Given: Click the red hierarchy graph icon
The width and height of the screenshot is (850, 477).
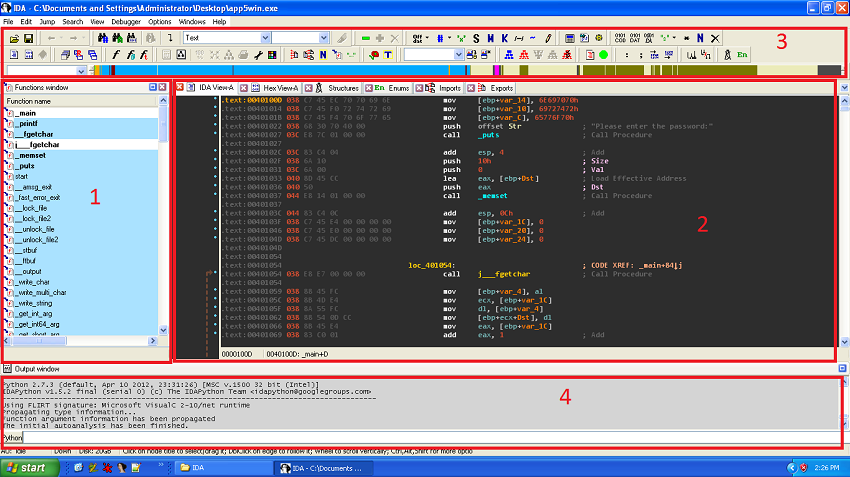Looking at the screenshot, I should 524,55.
